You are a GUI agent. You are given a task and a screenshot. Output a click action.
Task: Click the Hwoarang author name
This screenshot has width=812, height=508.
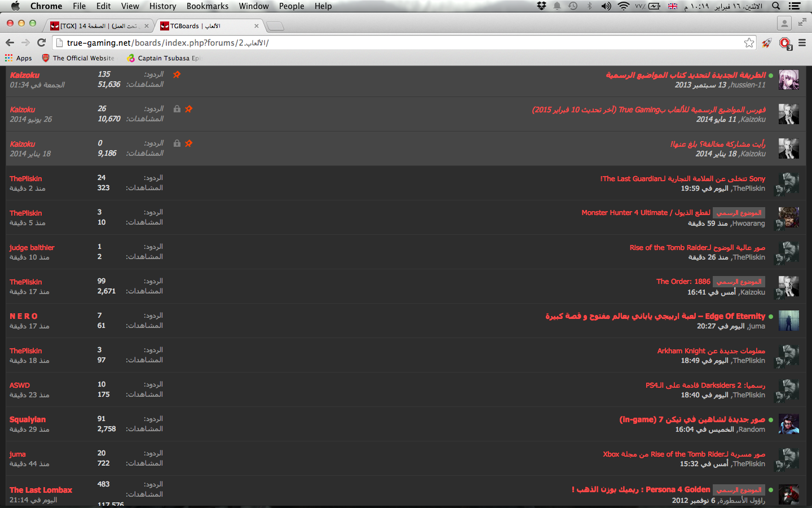click(x=748, y=224)
